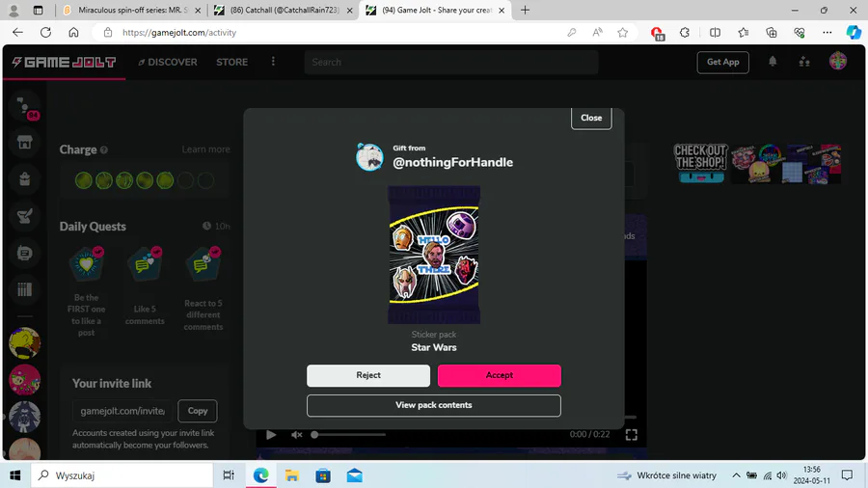Accept the Star Wars sticker pack gift
The width and height of the screenshot is (868, 488).
(x=499, y=375)
